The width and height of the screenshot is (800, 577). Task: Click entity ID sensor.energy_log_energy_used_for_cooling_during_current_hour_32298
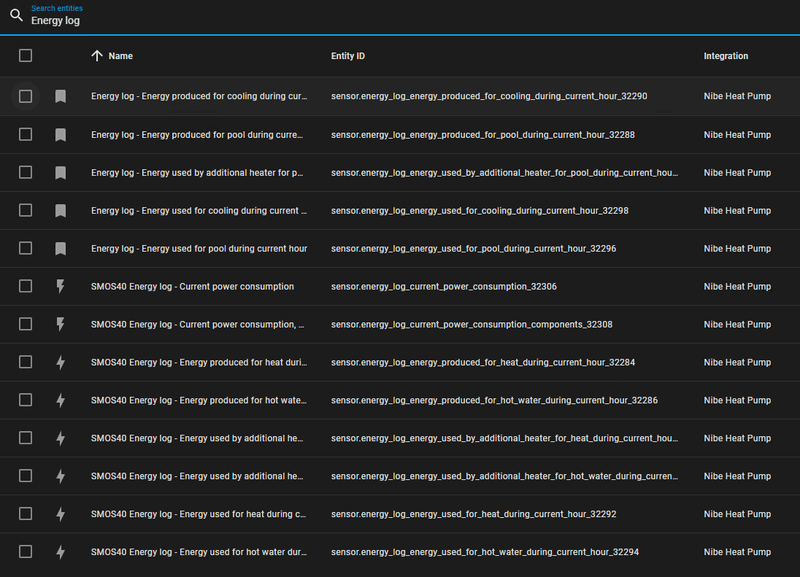480,211
